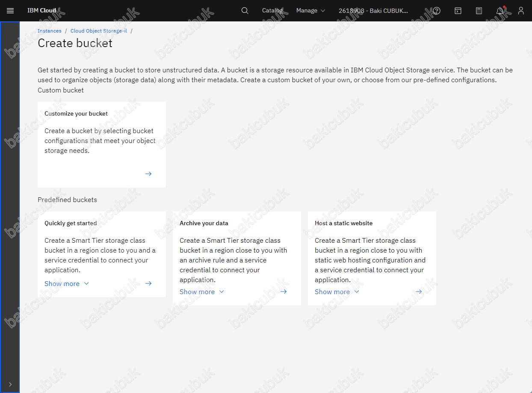The height and width of the screenshot is (393, 532).
Task: Open the hamburger navigation menu
Action: (10, 11)
